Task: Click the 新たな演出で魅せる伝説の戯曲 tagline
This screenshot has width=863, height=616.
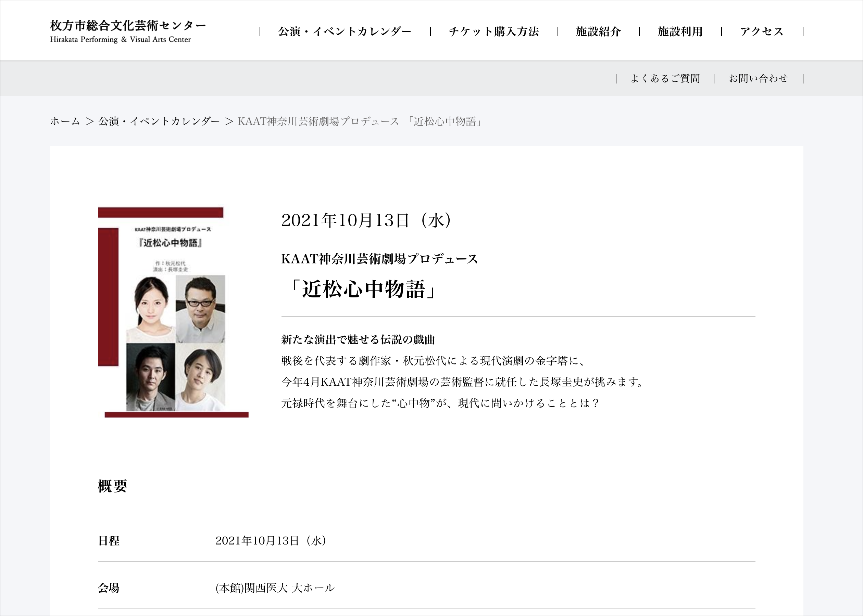Action: [x=358, y=339]
